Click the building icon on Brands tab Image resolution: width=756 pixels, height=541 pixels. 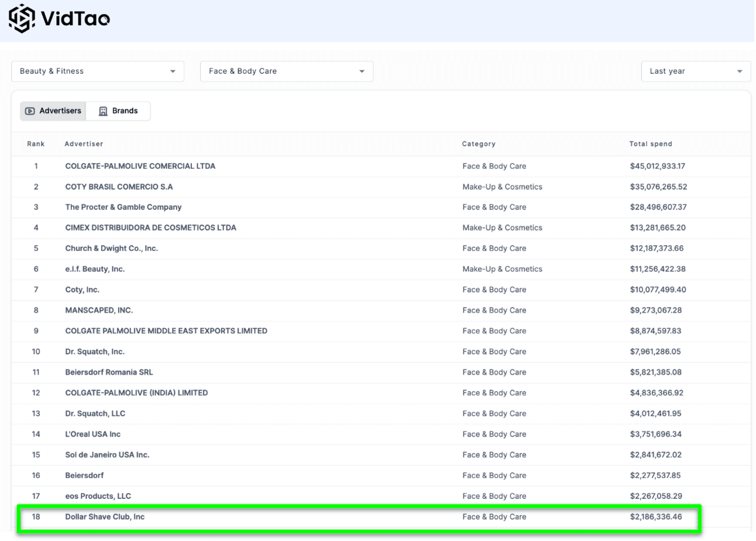point(103,111)
